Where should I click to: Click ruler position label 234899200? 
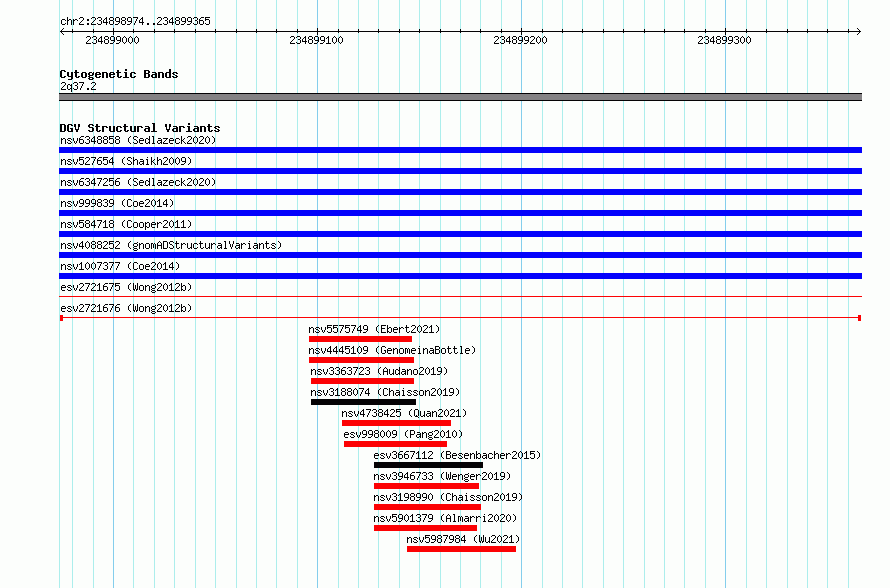520,40
